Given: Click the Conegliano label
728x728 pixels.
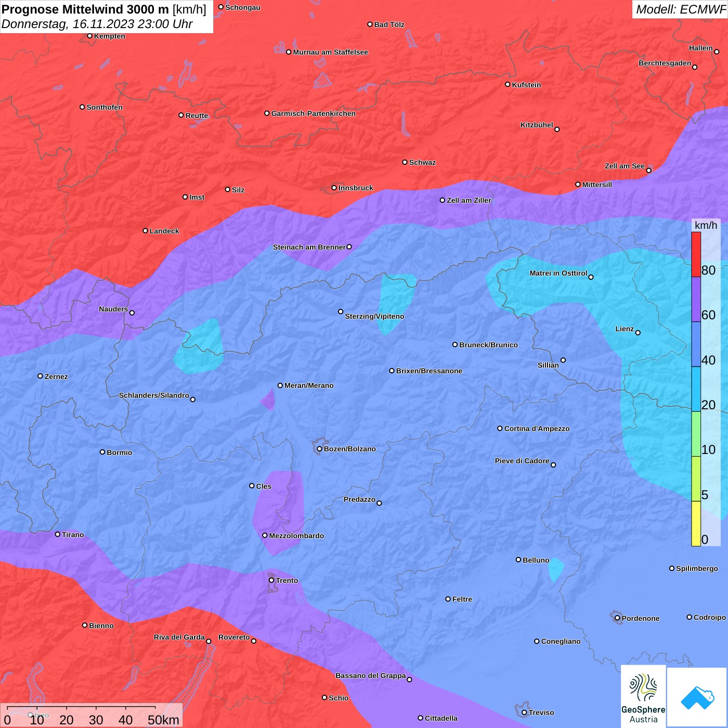Looking at the screenshot, I should (x=561, y=641).
